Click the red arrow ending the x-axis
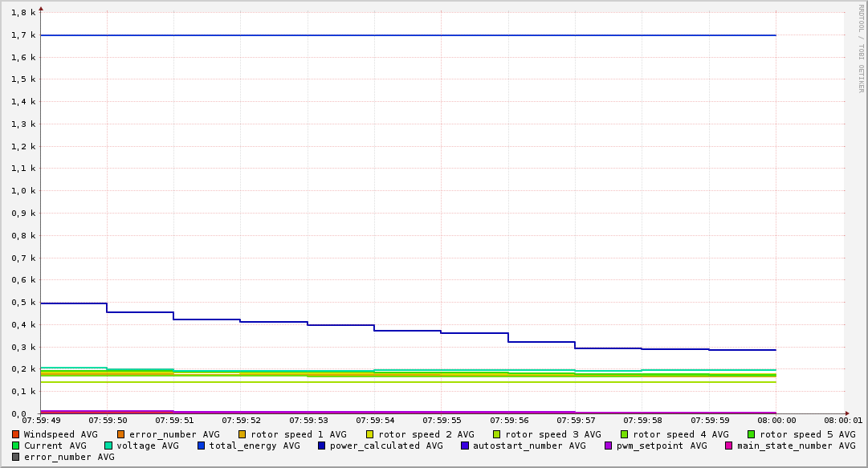 (846, 413)
